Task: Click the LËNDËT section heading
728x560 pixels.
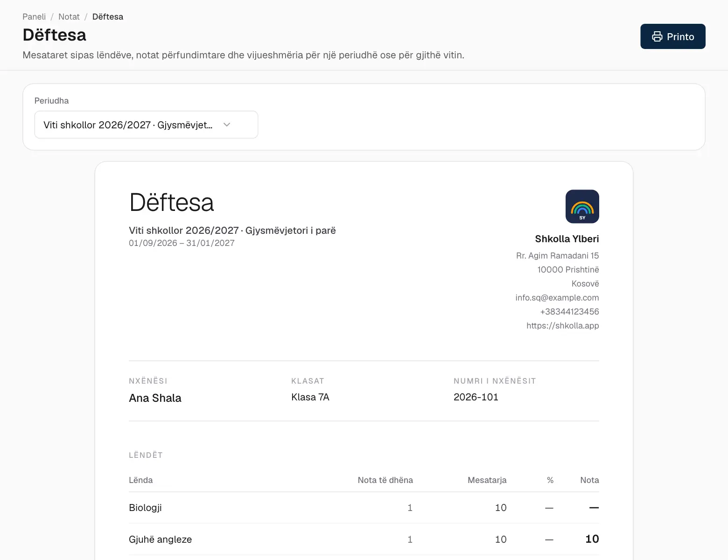Action: pyautogui.click(x=146, y=455)
